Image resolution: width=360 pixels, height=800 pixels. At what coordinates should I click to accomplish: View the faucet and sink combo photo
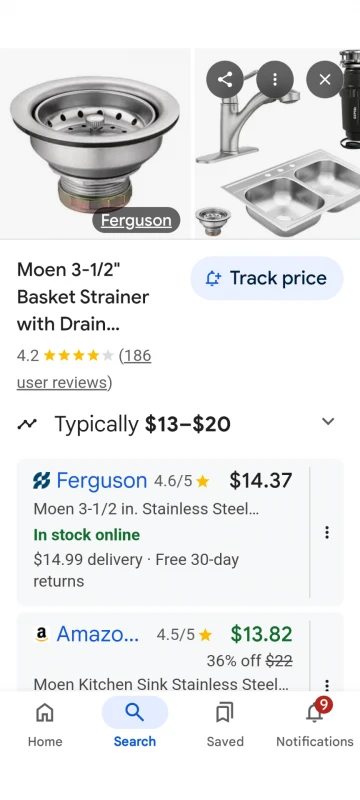pyautogui.click(x=277, y=143)
